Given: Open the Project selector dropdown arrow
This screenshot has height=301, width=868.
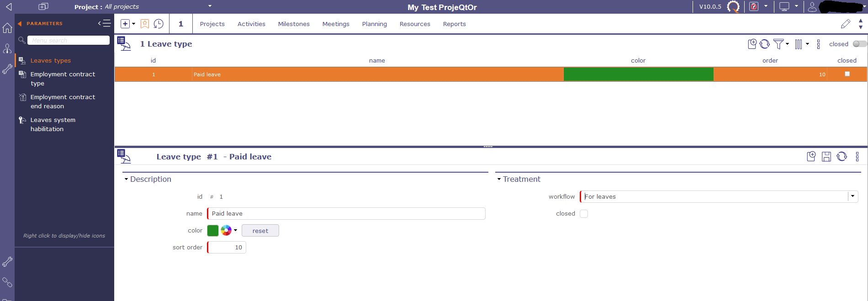Looking at the screenshot, I should 210,6.
